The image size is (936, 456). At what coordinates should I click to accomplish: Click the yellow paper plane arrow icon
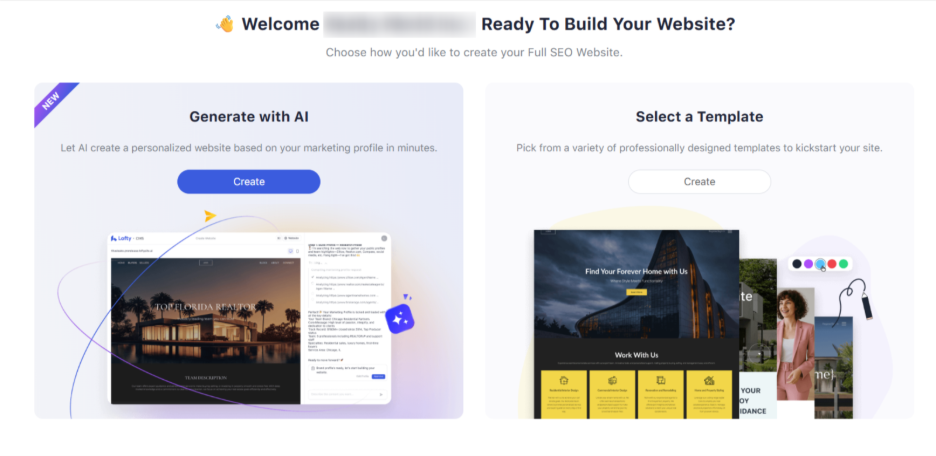click(x=210, y=215)
